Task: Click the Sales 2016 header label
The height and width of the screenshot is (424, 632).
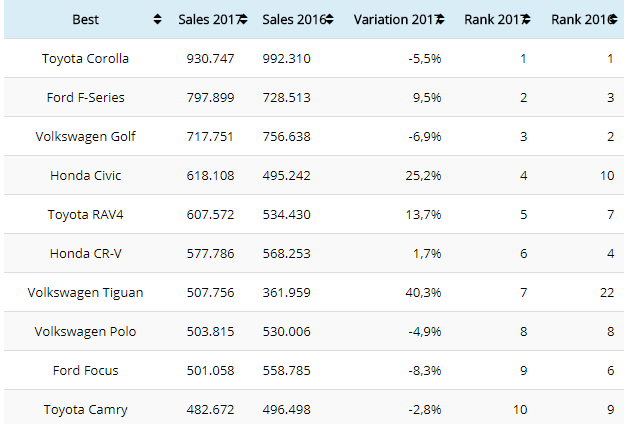Action: coord(294,19)
